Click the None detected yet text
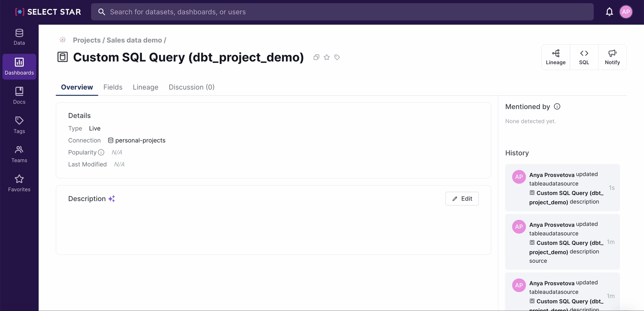The width and height of the screenshot is (644, 311). pos(530,121)
